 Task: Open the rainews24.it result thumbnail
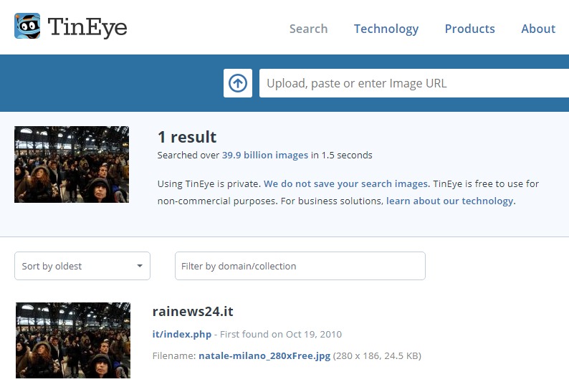tap(73, 340)
